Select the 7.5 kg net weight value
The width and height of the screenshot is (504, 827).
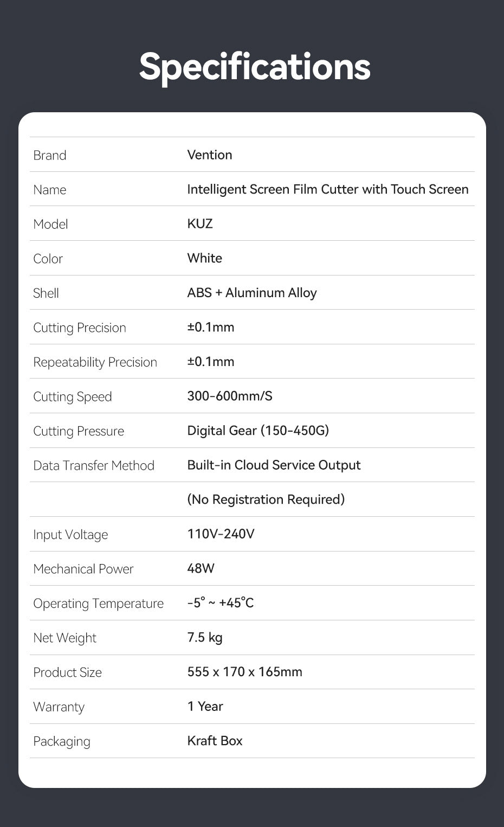pyautogui.click(x=205, y=637)
